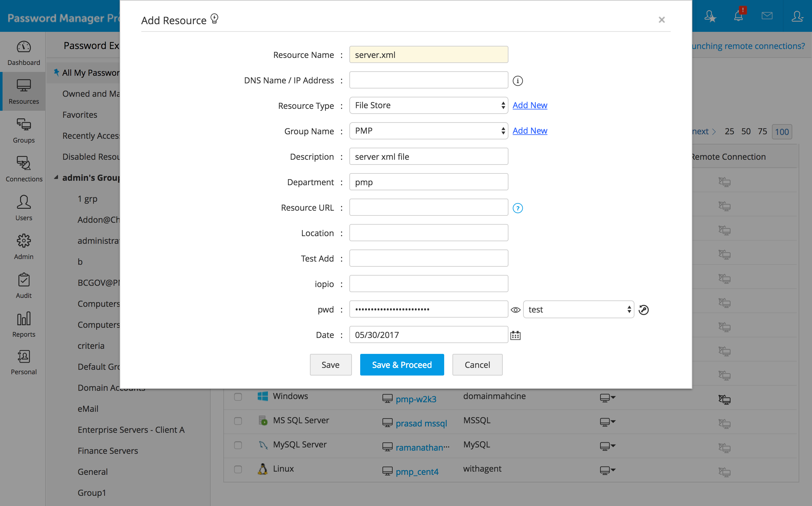Click the lightbulb tip icon near title
The height and width of the screenshot is (506, 812).
tap(214, 18)
